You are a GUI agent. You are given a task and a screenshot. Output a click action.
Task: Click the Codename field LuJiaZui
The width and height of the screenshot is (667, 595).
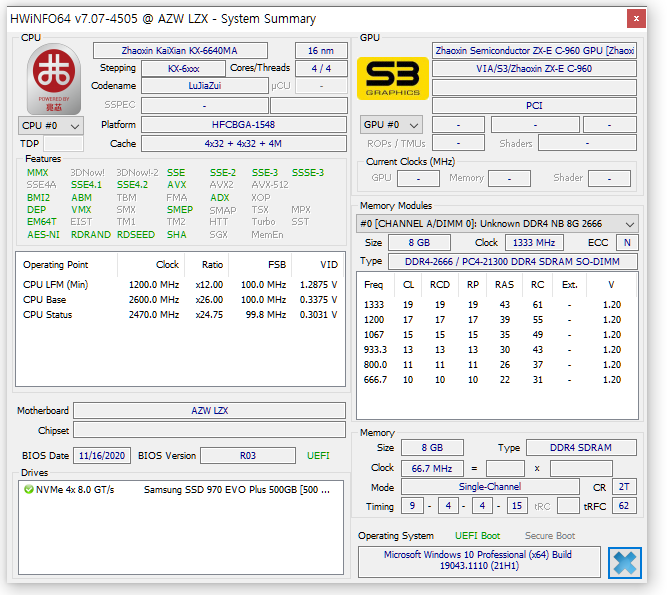coord(205,85)
